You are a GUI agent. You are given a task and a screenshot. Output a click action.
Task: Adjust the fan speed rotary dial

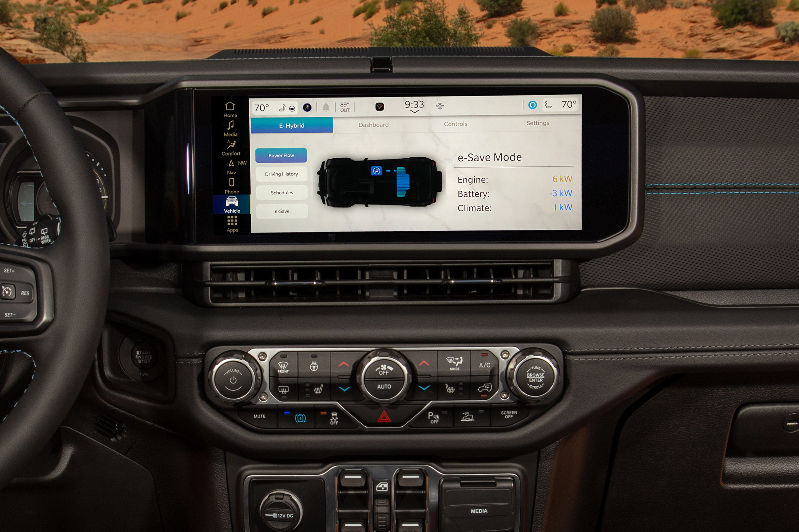click(375, 379)
